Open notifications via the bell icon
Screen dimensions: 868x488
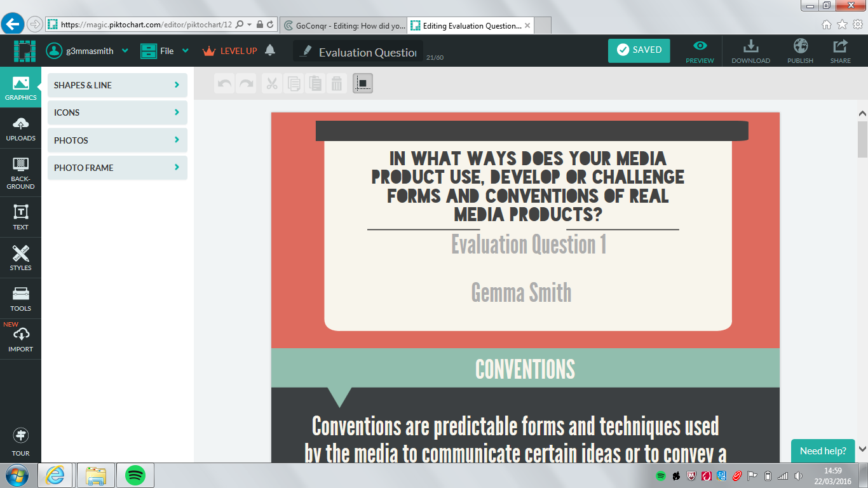coord(270,51)
